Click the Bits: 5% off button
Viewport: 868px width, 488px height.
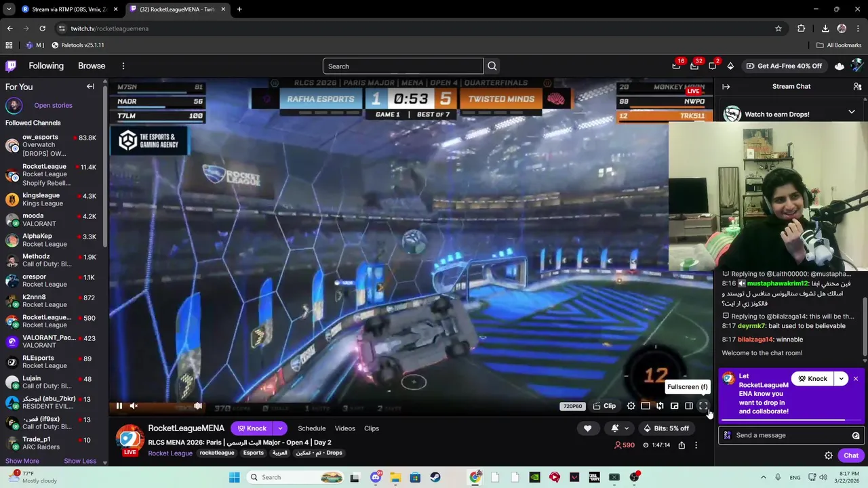pos(667,428)
